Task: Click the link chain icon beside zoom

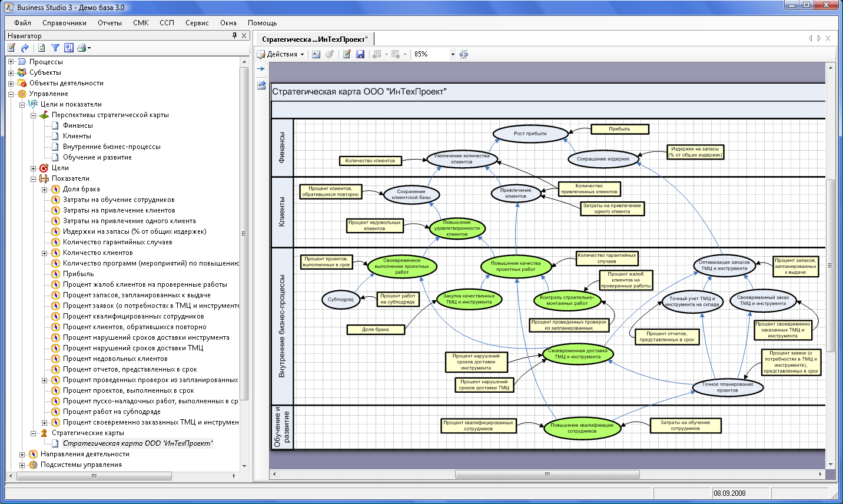Action: pos(464,54)
